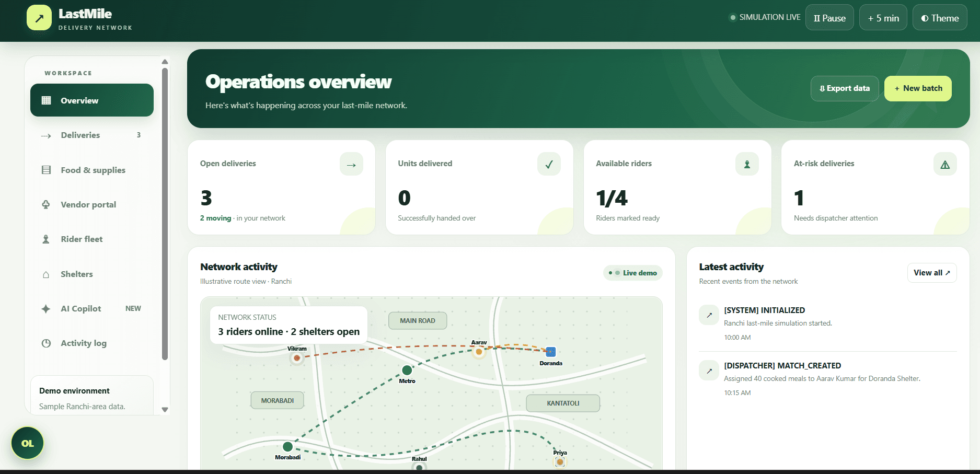
Task: Open the OL avatar badge
Action: [28, 443]
